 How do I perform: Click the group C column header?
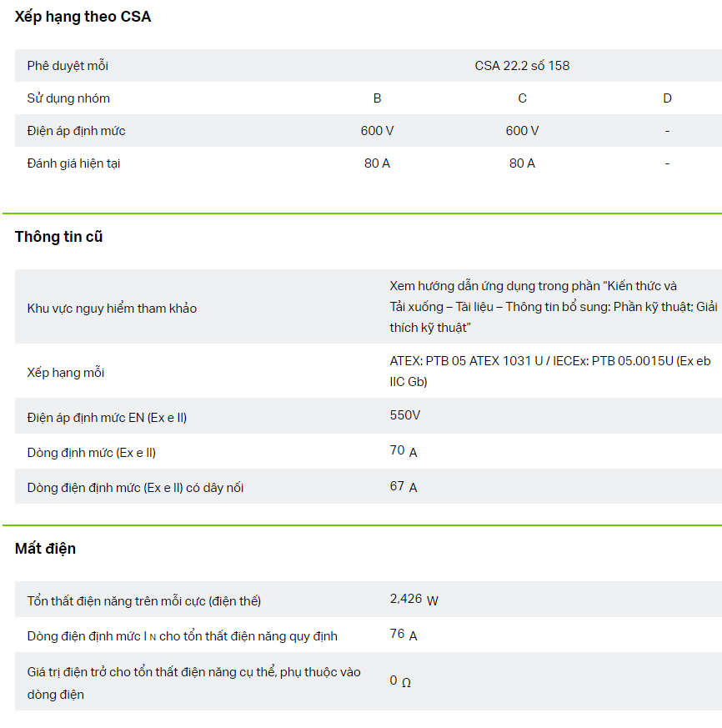(522, 98)
